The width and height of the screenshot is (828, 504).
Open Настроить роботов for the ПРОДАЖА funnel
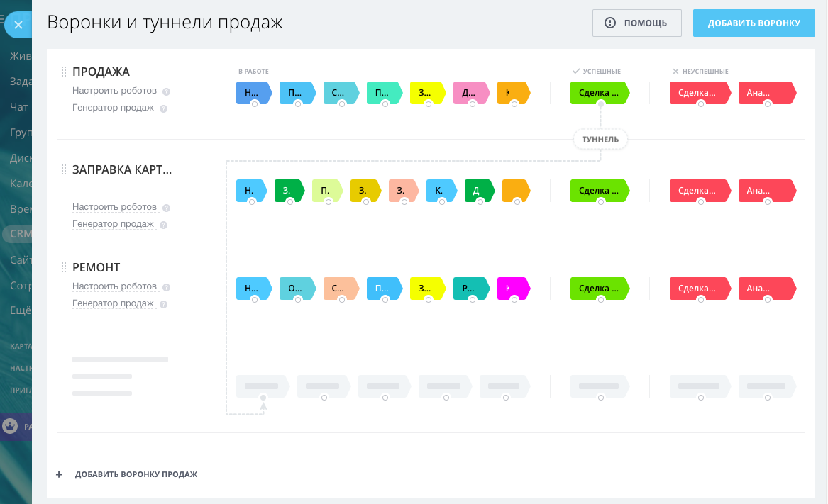(114, 91)
